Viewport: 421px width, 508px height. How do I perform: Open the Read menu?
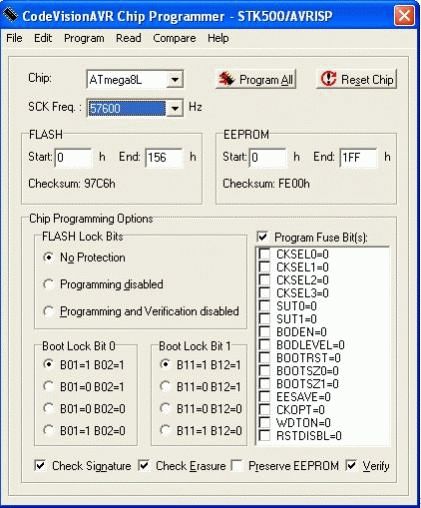point(128,38)
